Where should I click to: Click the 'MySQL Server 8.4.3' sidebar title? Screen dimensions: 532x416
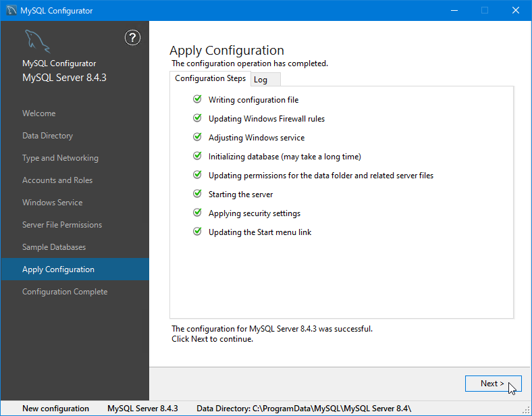64,78
